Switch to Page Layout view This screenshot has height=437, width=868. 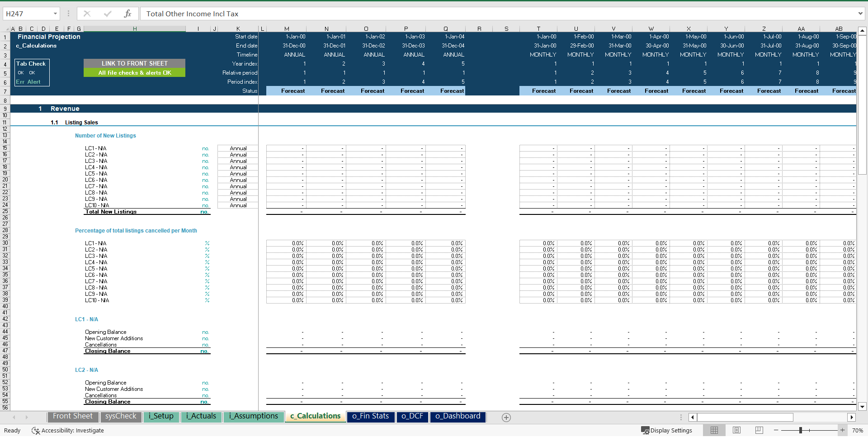pyautogui.click(x=737, y=430)
